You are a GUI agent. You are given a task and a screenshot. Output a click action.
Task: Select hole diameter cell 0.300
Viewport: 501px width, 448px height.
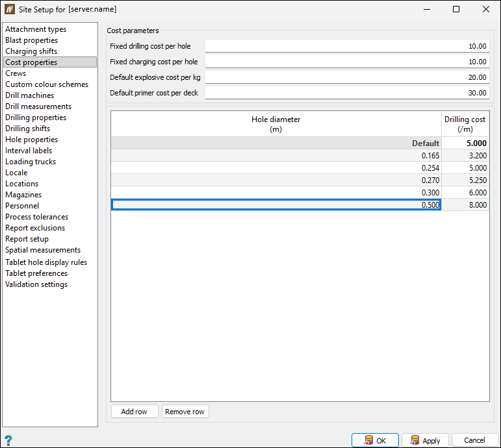coord(276,193)
